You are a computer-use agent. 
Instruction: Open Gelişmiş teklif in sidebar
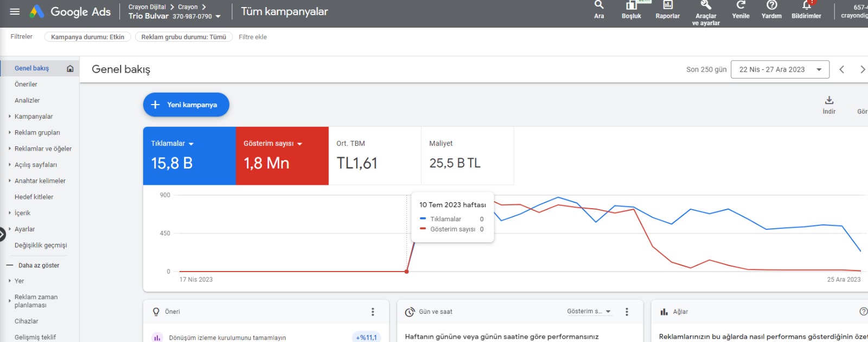[35, 337]
